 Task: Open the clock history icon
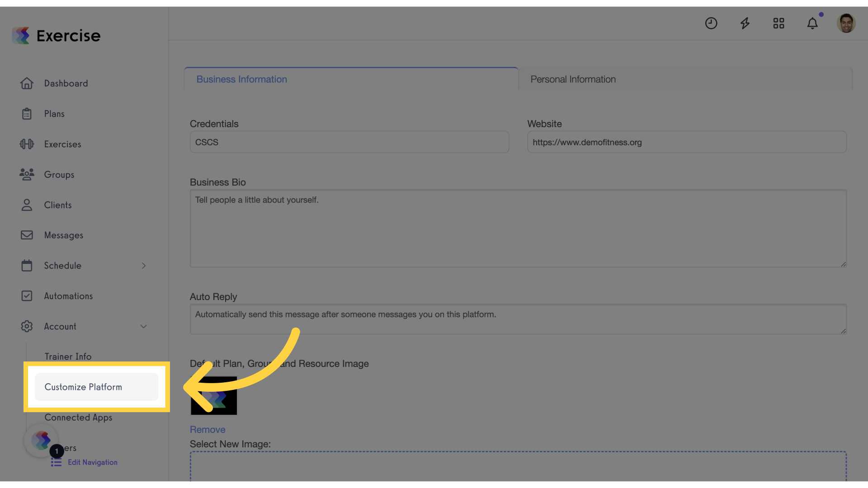click(x=711, y=23)
